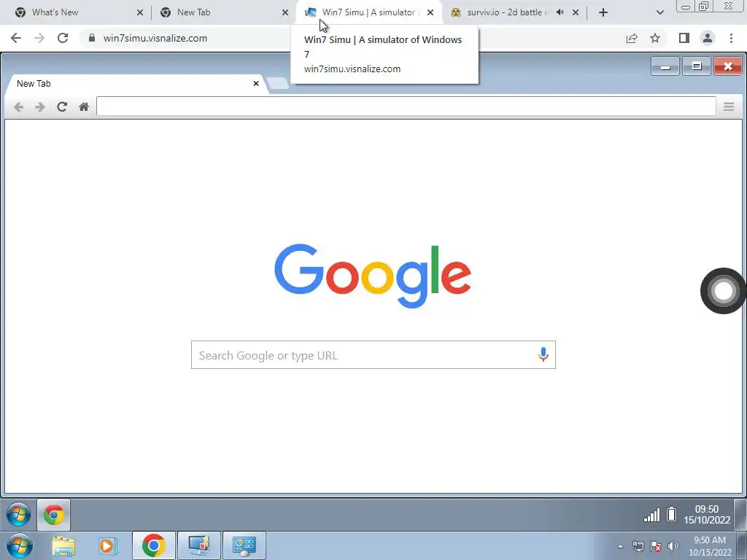Start voice search with the microphone icon
This screenshot has width=747, height=560.
point(543,355)
